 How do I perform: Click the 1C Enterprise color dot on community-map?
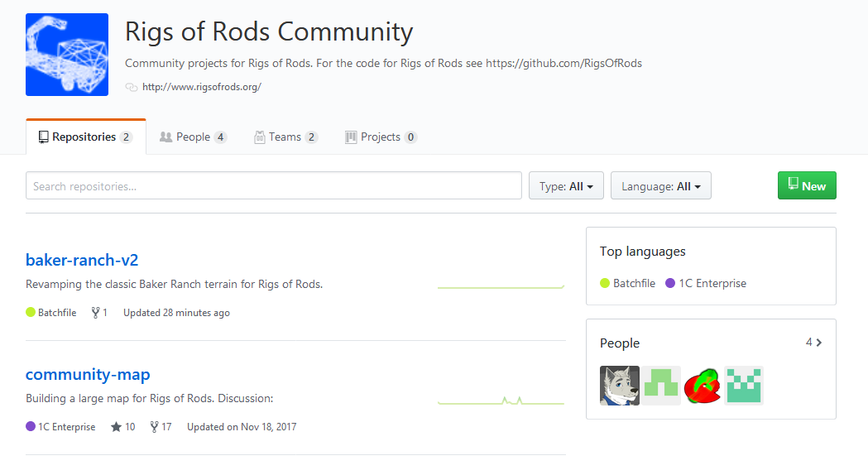pyautogui.click(x=31, y=426)
